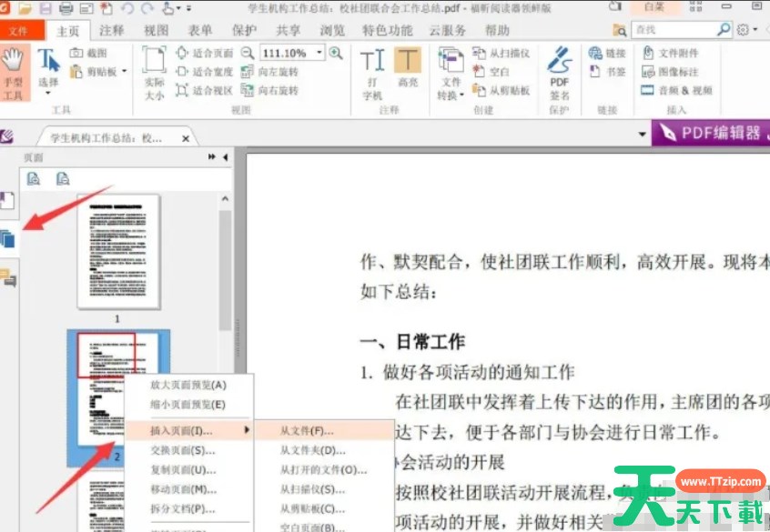
Task: Open the Pages thumbnail panel icon in sidebar
Action: click(x=8, y=239)
